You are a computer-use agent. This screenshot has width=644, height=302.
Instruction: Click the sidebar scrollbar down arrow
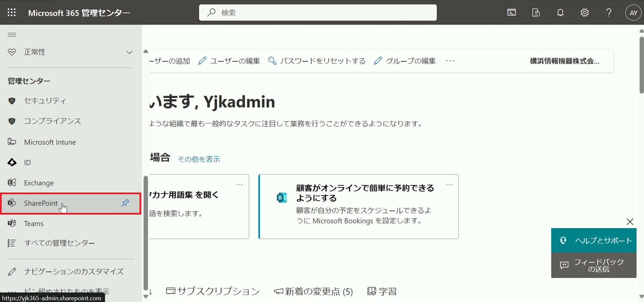coord(146,296)
